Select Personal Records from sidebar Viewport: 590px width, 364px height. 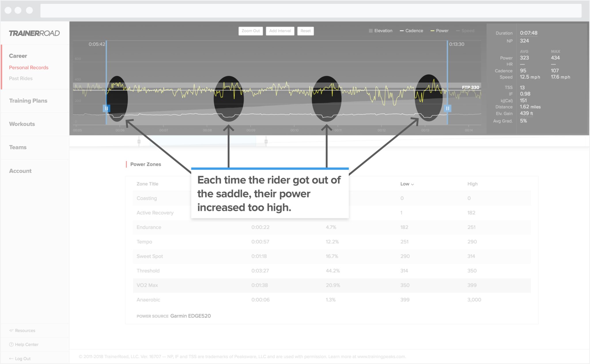coord(30,67)
